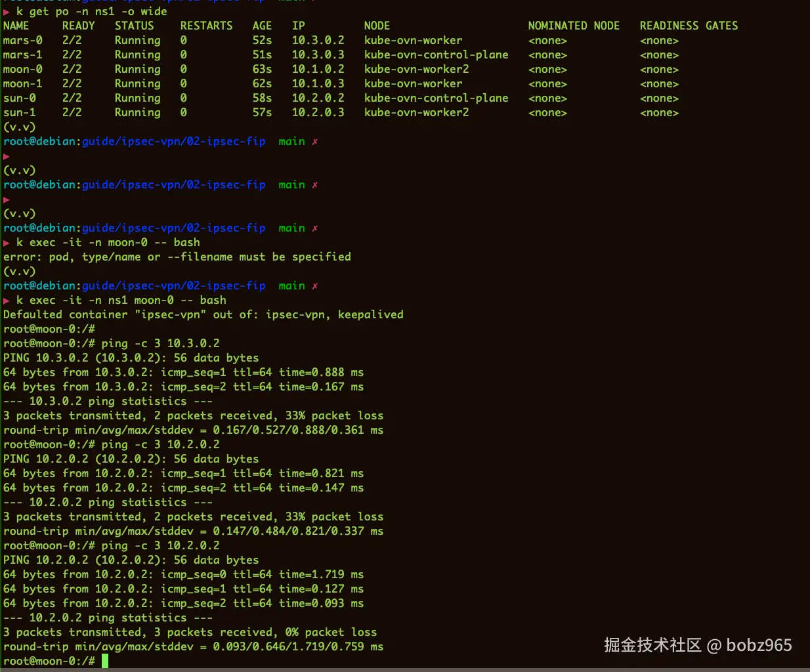810x672 pixels.
Task: Click the "--filename must be specified" error line
Action: click(177, 257)
